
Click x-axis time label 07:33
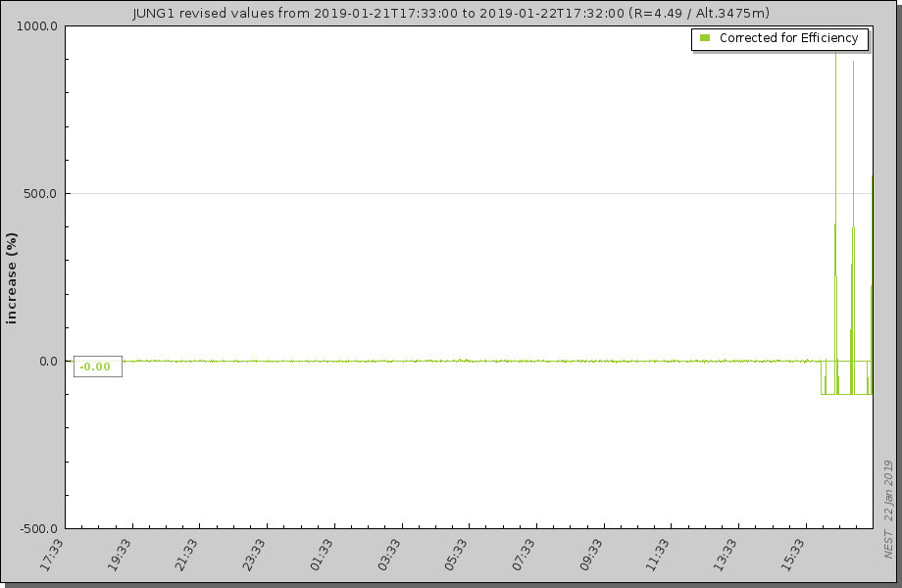click(523, 554)
